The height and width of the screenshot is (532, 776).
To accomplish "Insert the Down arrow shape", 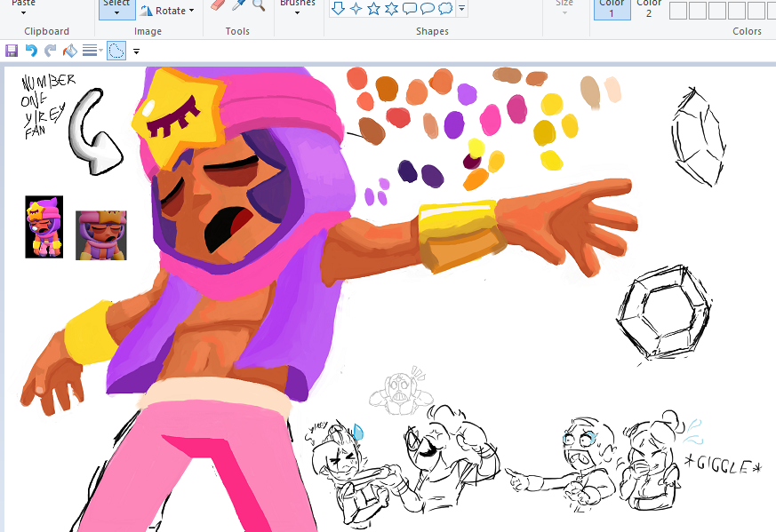I will [338, 8].
